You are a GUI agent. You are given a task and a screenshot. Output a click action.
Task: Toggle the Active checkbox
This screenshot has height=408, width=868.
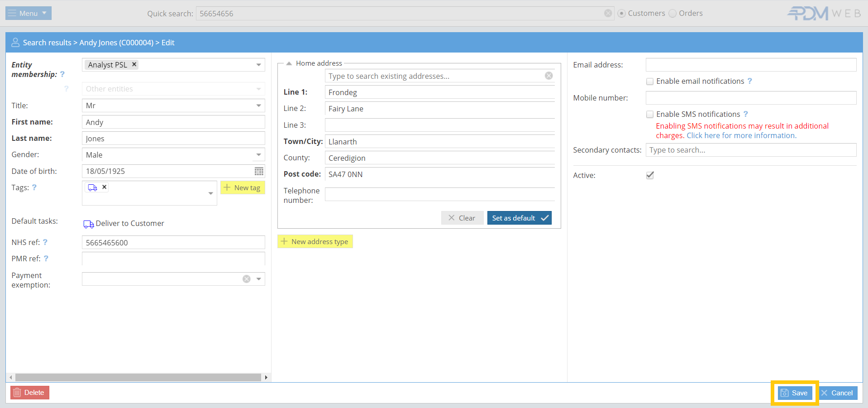point(650,175)
